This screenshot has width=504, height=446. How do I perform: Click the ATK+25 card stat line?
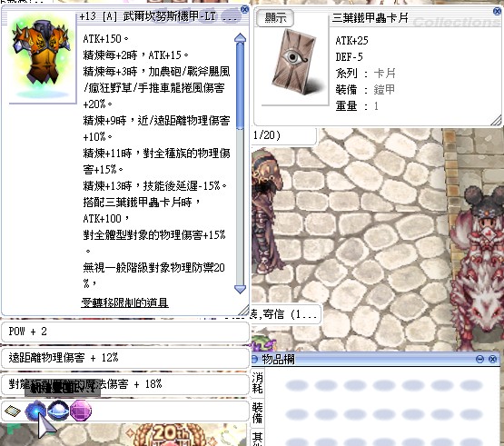(352, 41)
